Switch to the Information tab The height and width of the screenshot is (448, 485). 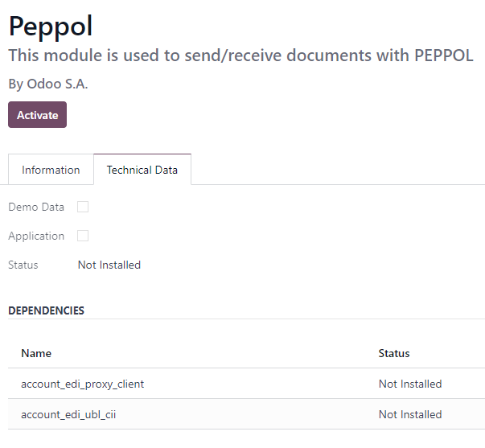(x=51, y=170)
